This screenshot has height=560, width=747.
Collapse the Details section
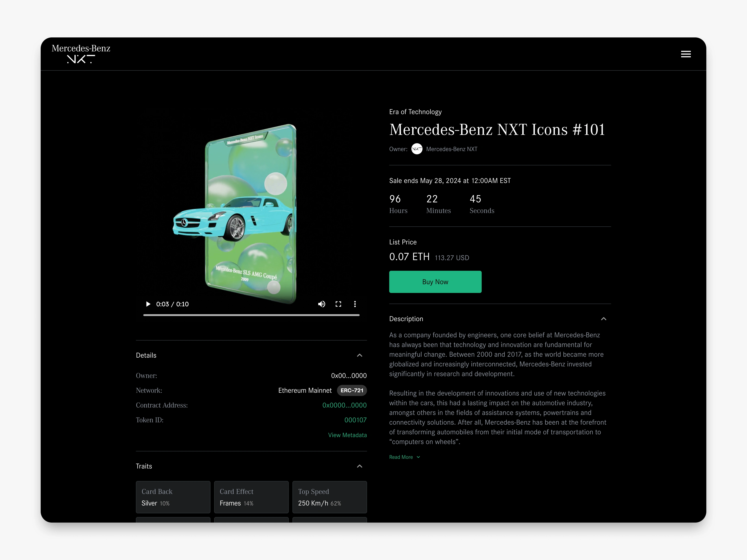(x=359, y=356)
